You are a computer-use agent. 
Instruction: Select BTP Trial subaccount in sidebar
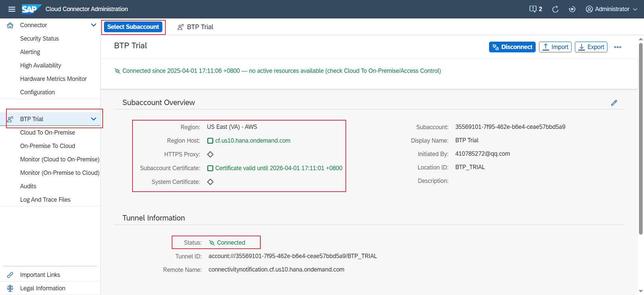click(x=50, y=119)
